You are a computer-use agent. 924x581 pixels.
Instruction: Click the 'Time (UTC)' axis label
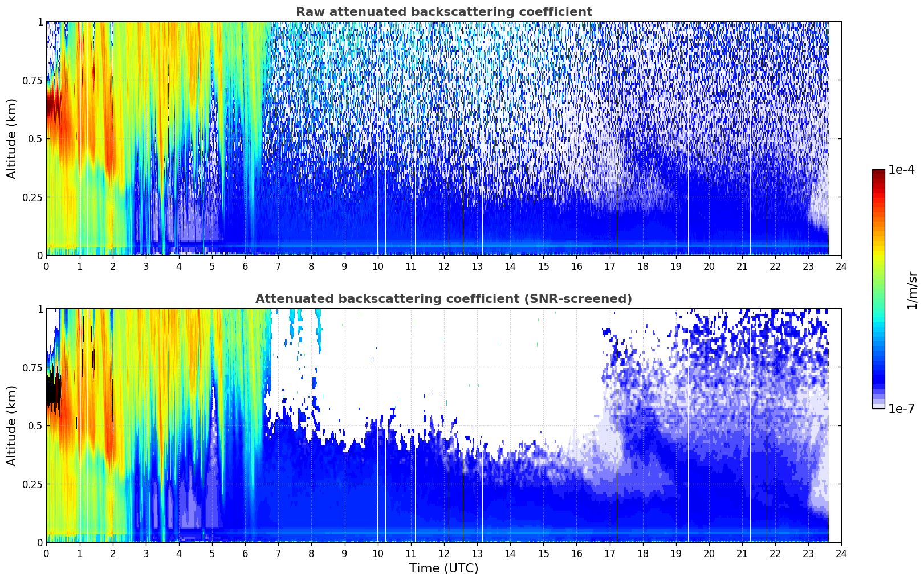443,568
